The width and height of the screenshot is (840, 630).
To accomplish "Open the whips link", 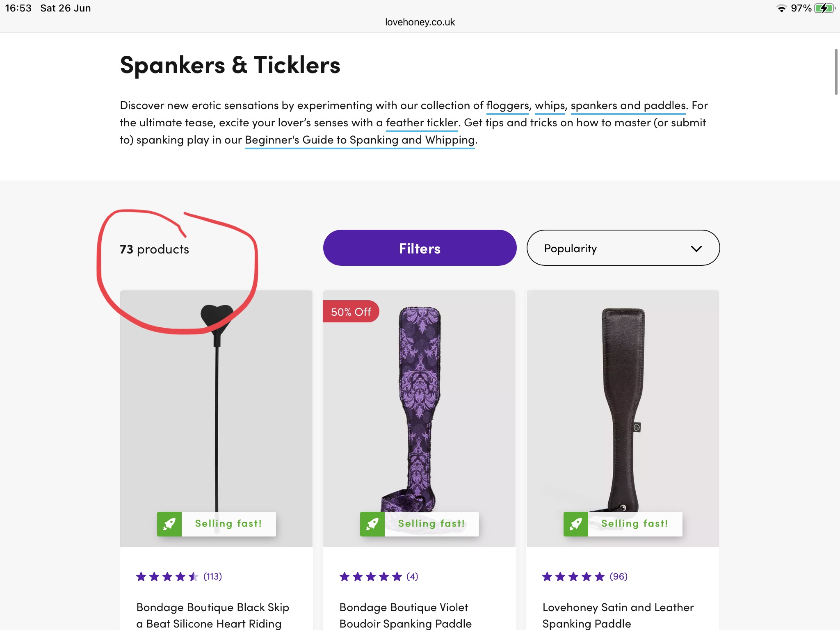I will point(550,105).
